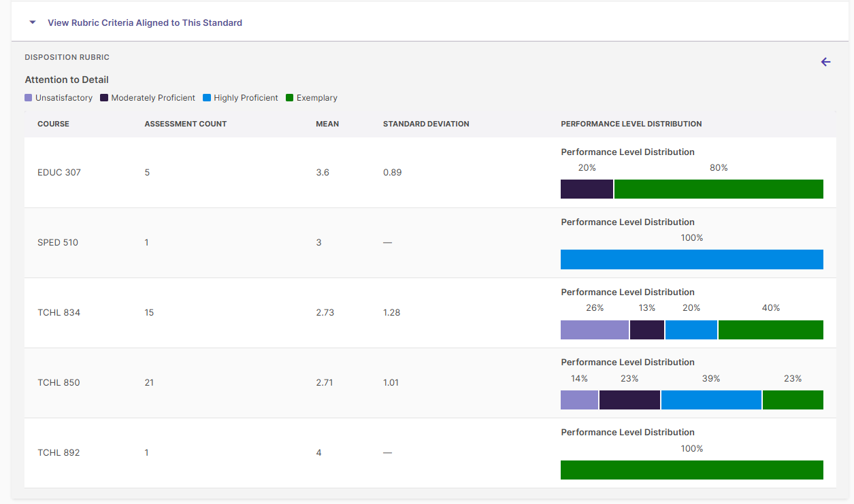Image resolution: width=854 pixels, height=504 pixels.
Task: Select the SPED 510 course name
Action: point(58,243)
